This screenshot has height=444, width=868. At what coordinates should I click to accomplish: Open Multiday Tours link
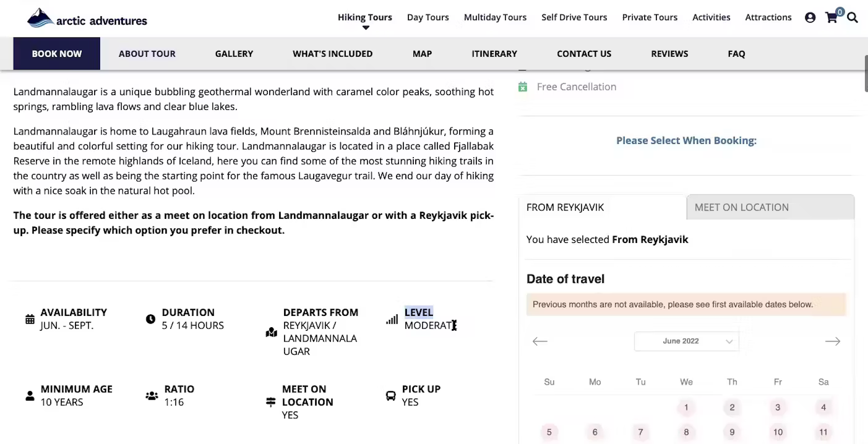click(x=495, y=17)
